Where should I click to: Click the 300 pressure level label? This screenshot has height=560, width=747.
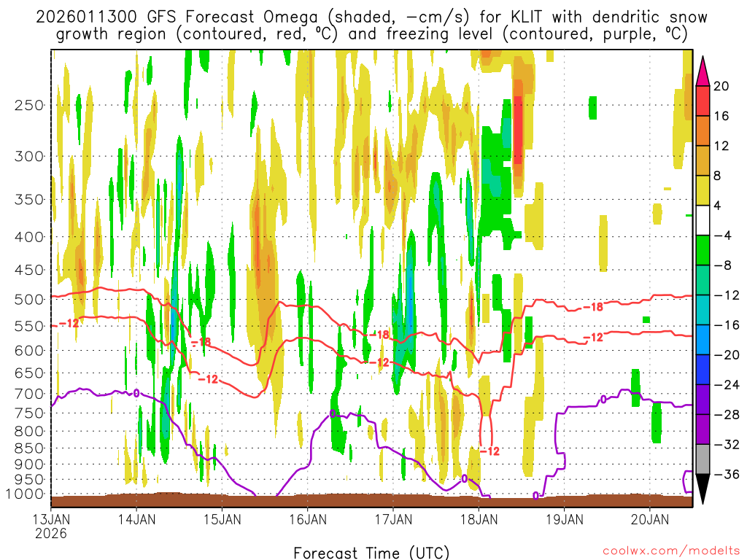pos(29,156)
